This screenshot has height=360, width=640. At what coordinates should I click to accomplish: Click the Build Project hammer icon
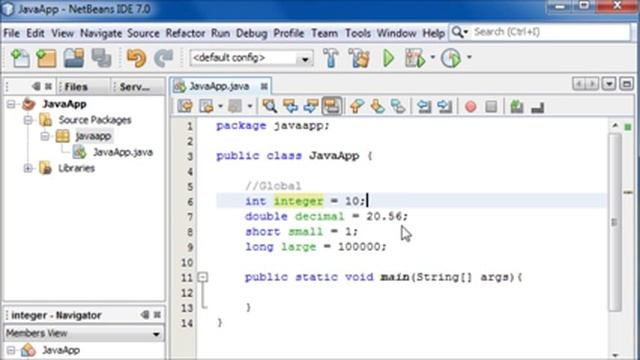tap(331, 58)
